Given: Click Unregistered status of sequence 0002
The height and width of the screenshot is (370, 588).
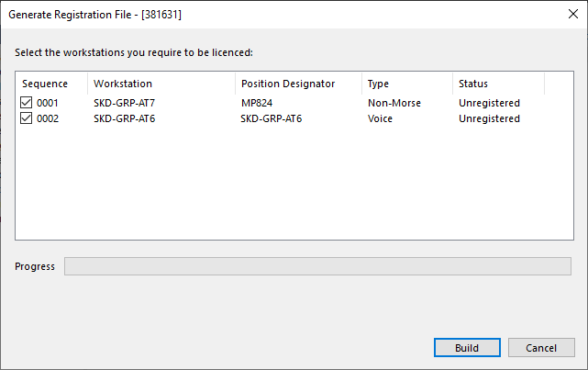Looking at the screenshot, I should [x=489, y=118].
